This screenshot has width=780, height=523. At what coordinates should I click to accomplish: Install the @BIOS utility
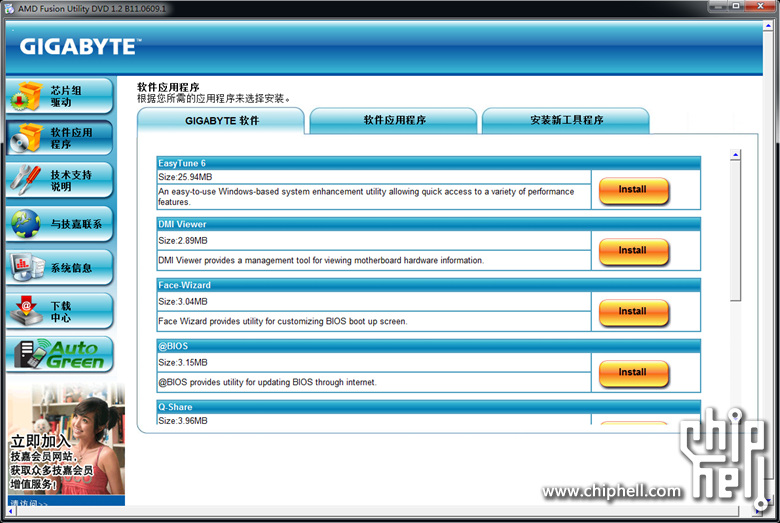tap(633, 373)
